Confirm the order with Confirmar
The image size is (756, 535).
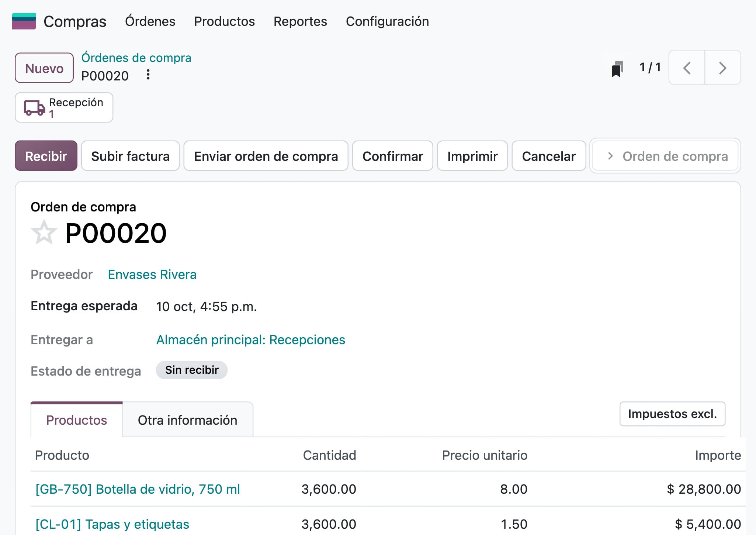click(x=393, y=156)
